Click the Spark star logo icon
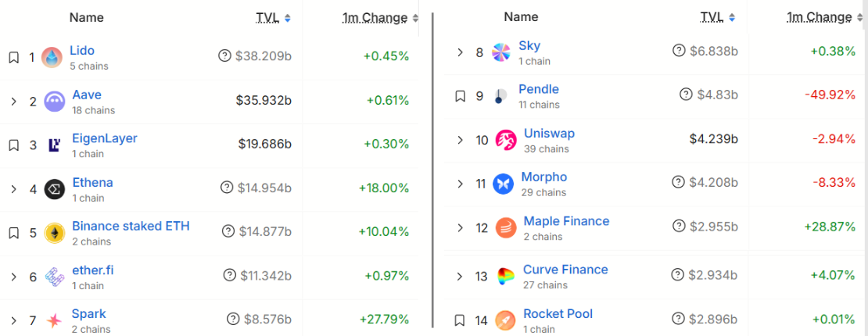 click(x=54, y=320)
